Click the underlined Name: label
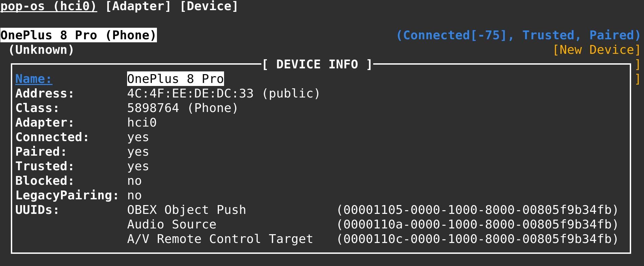644x266 pixels. (34, 79)
